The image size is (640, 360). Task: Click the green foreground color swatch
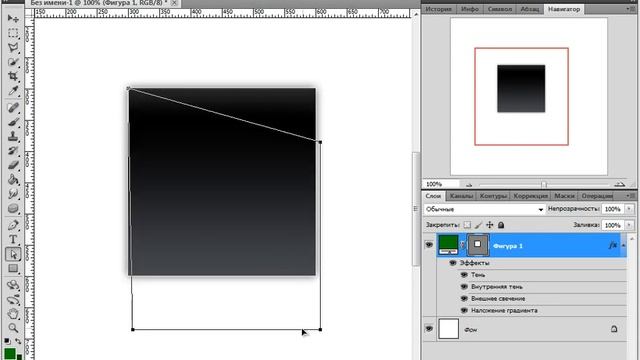coord(10,353)
